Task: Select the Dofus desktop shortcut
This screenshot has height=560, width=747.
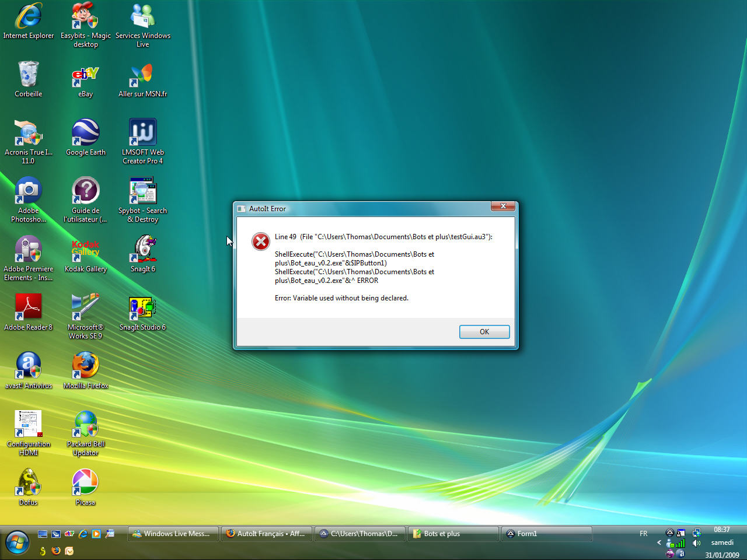Action: [28, 483]
